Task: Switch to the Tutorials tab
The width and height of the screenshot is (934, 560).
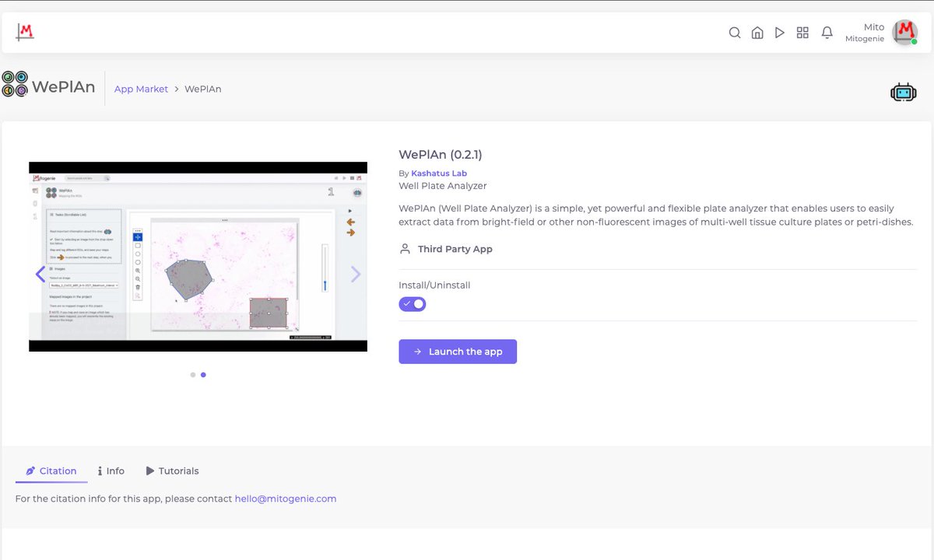Action: click(172, 471)
